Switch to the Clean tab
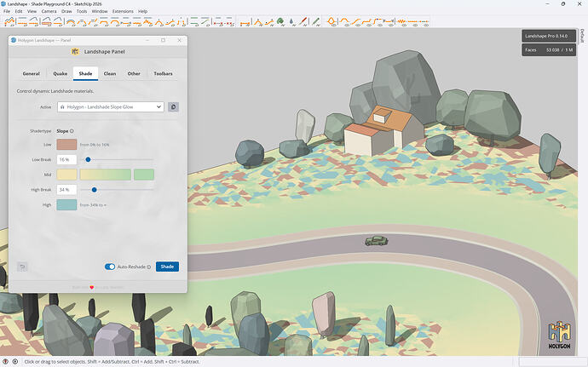This screenshot has width=588, height=367. pyautogui.click(x=110, y=73)
